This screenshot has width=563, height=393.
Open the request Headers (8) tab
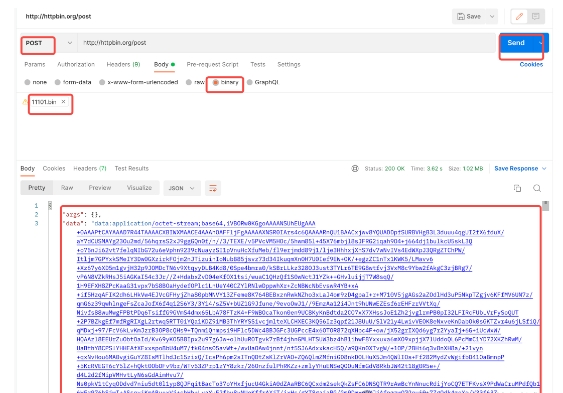(x=123, y=65)
